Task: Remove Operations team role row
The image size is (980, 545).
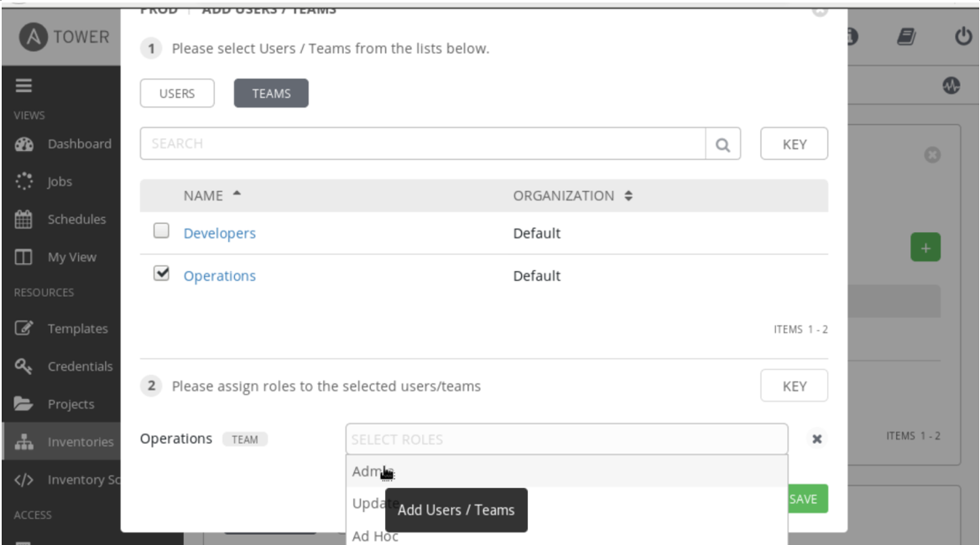Action: click(x=817, y=439)
